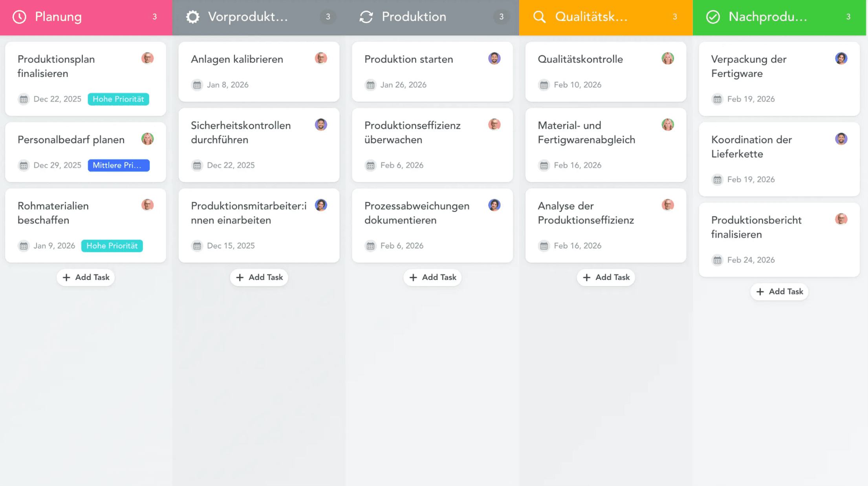Click the magnifier icon in Qualitätsk header
This screenshot has width=868, height=486.
click(539, 17)
